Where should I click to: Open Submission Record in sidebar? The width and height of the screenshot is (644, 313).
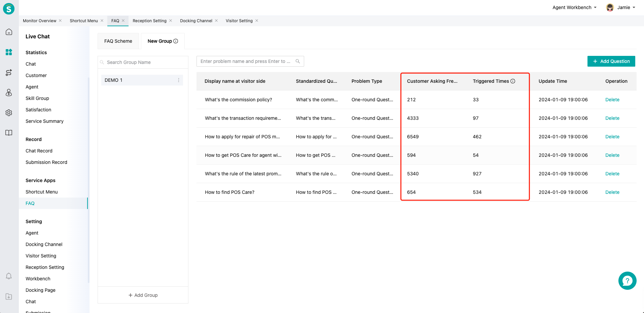46,162
